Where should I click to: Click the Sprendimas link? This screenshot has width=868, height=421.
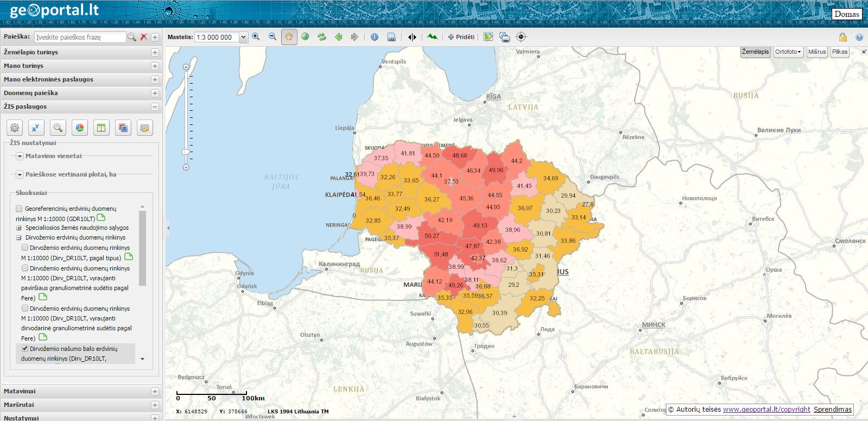pos(833,410)
